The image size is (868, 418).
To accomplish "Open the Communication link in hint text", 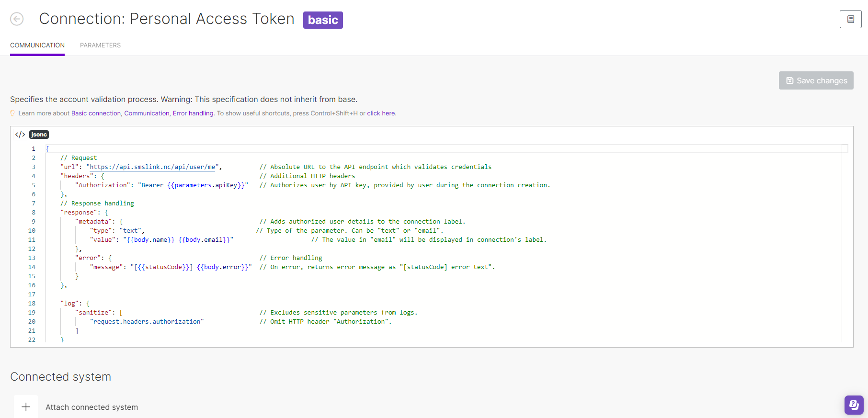I will click(x=147, y=113).
